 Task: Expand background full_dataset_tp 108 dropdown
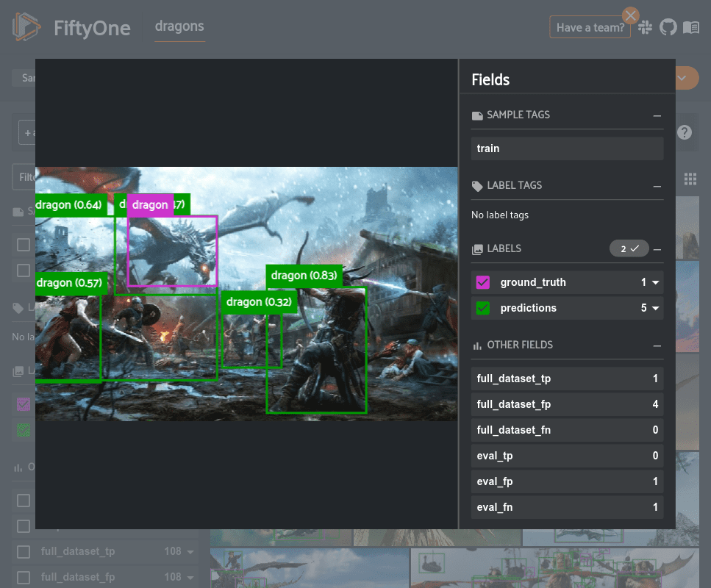click(190, 552)
